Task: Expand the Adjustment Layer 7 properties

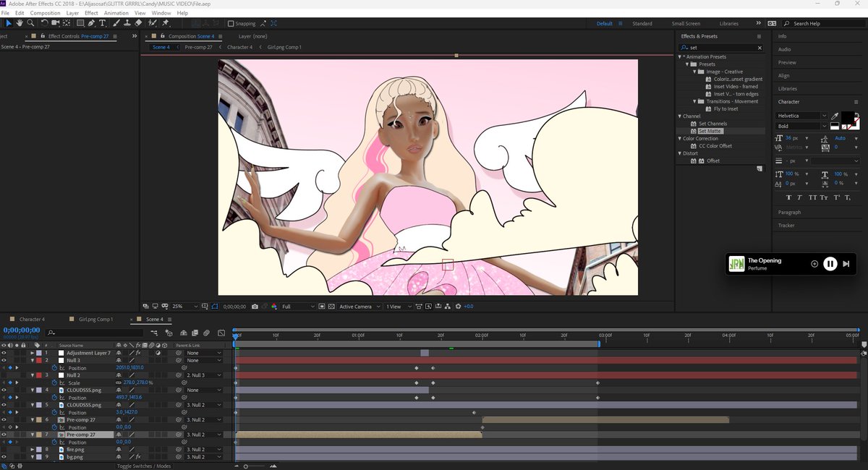Action: 33,353
